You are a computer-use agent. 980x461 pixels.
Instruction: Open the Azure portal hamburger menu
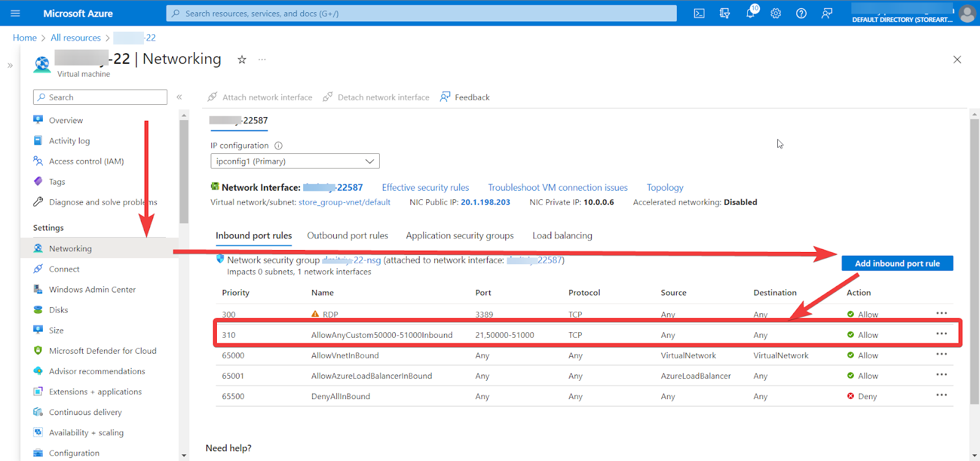point(15,13)
